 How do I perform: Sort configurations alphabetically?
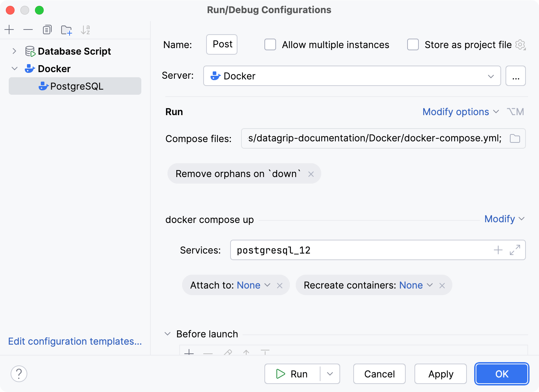pos(85,30)
